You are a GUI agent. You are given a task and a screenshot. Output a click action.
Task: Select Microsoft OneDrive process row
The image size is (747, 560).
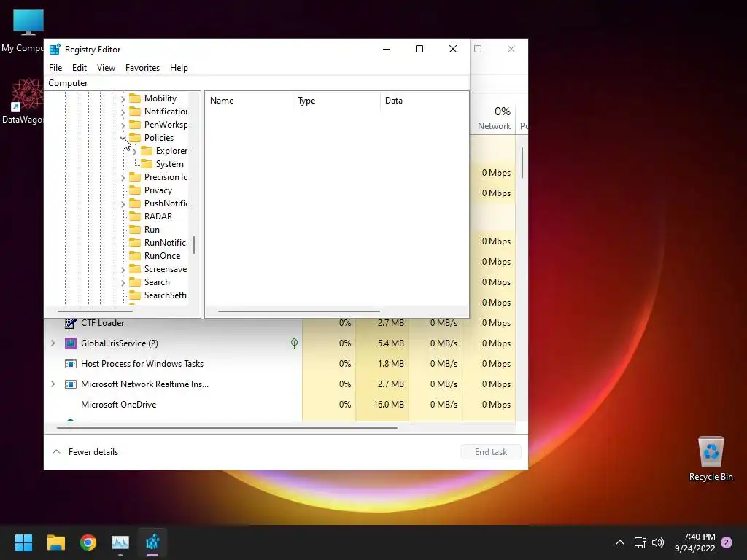281,405
